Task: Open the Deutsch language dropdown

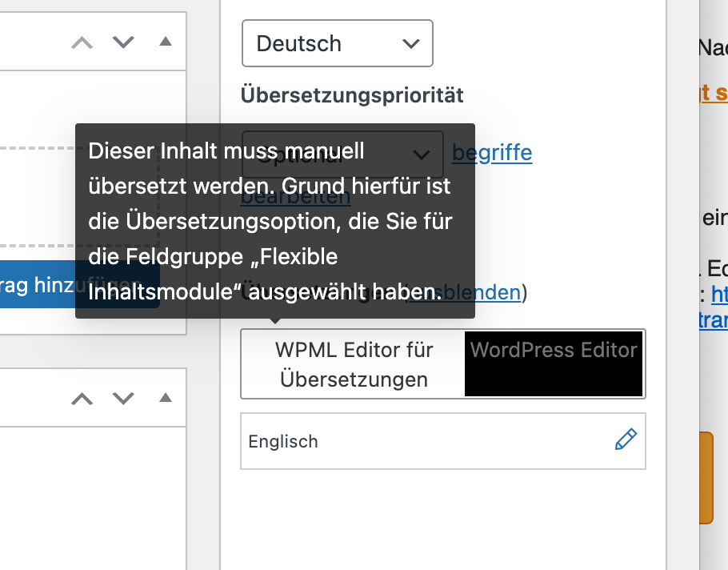Action: click(x=338, y=43)
